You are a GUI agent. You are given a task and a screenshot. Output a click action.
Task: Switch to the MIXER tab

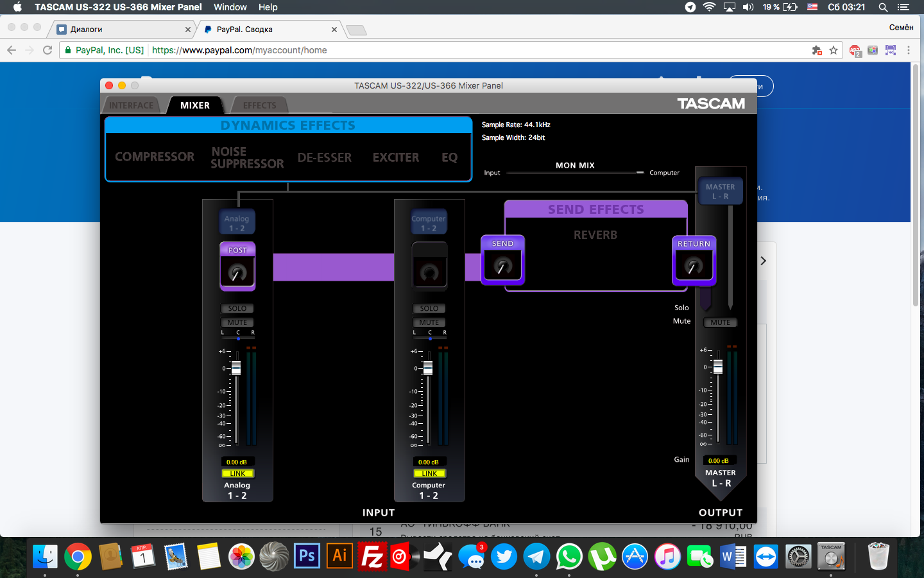195,105
